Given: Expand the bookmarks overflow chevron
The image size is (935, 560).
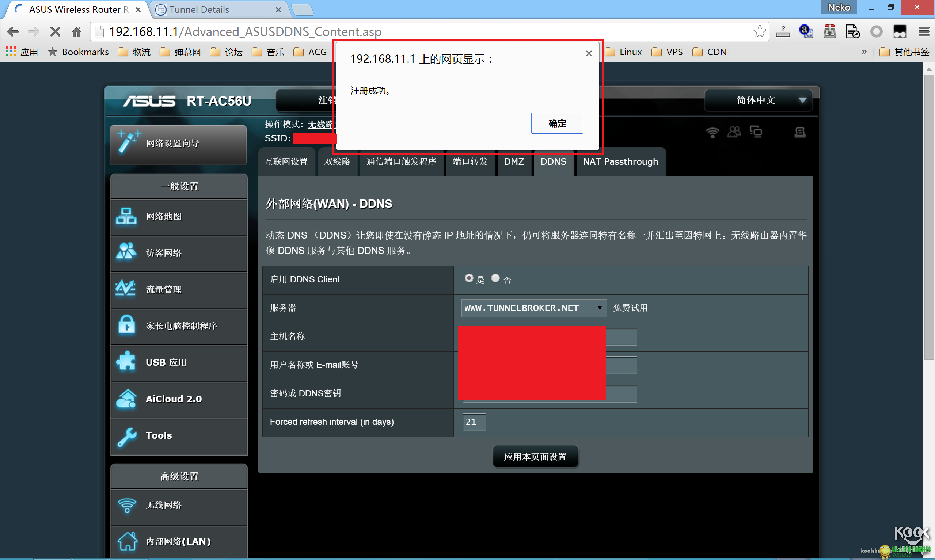Looking at the screenshot, I should click(864, 52).
